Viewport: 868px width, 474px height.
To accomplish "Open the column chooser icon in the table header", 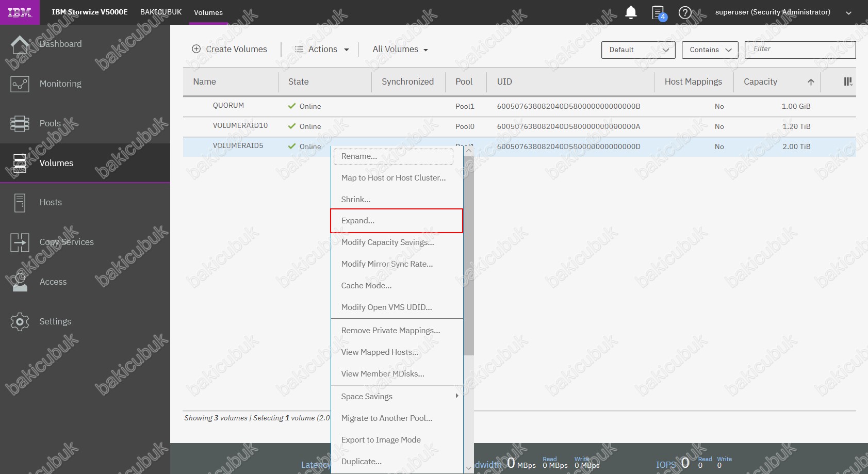I will tap(848, 81).
